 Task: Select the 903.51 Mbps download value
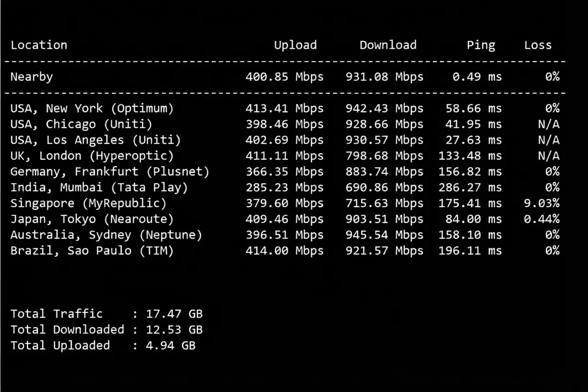(384, 219)
